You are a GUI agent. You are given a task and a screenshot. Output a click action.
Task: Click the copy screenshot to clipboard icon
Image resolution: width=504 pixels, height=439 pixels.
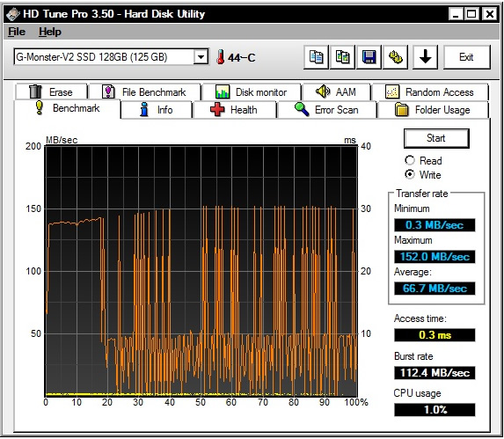coord(342,57)
